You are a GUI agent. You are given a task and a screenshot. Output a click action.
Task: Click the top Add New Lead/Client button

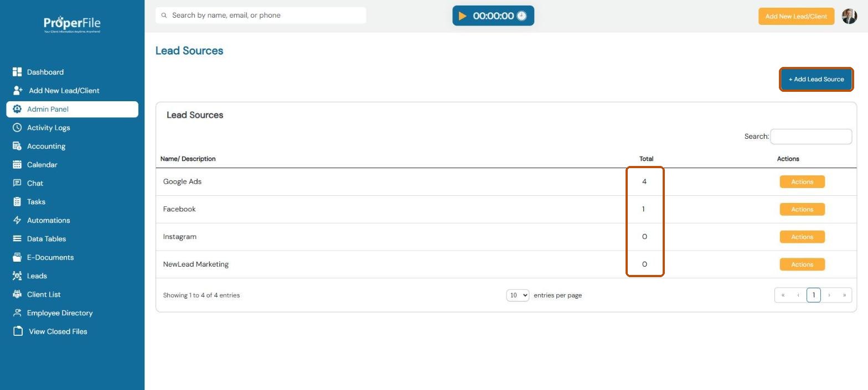796,16
